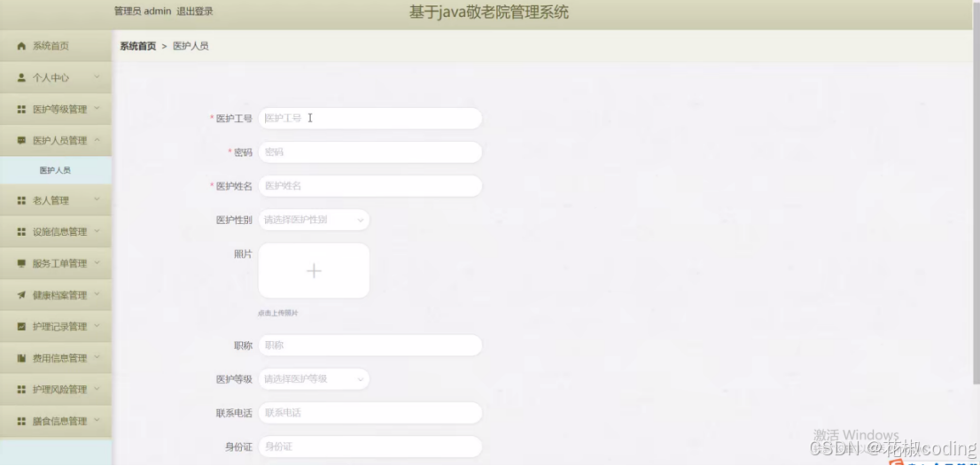Image resolution: width=980 pixels, height=466 pixels.
Task: Click the bar chart icon beside 费用信息管理
Action: click(21, 358)
